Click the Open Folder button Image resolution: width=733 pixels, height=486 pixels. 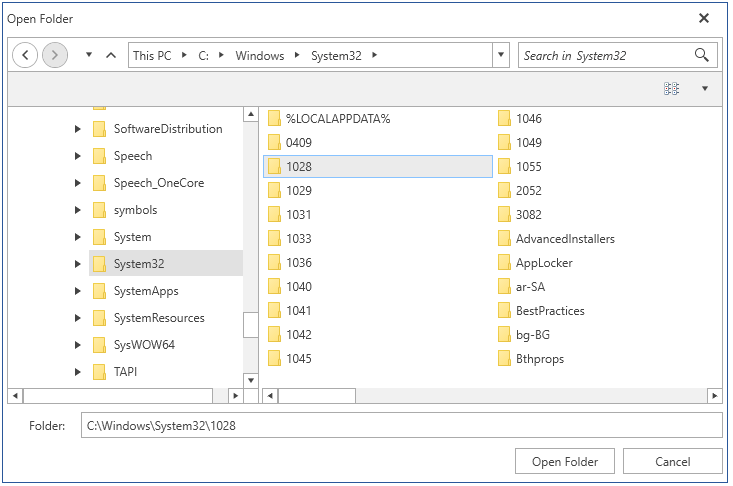pos(565,462)
